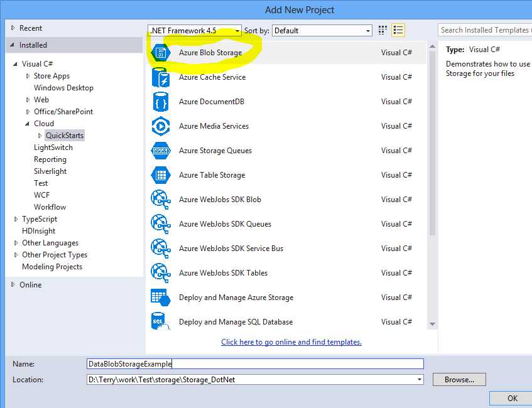Image resolution: width=532 pixels, height=408 pixels.
Task: Expand the Recent section
Action: point(13,28)
